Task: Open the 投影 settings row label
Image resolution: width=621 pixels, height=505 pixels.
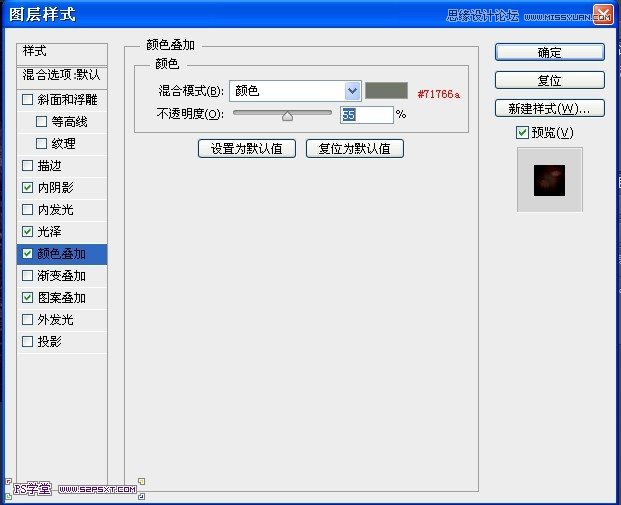Action: (50, 341)
